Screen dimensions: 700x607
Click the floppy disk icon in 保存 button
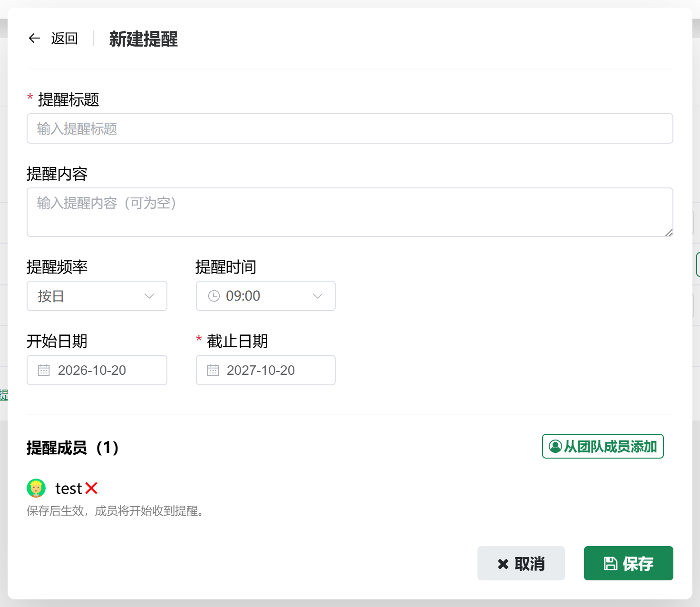pos(611,564)
